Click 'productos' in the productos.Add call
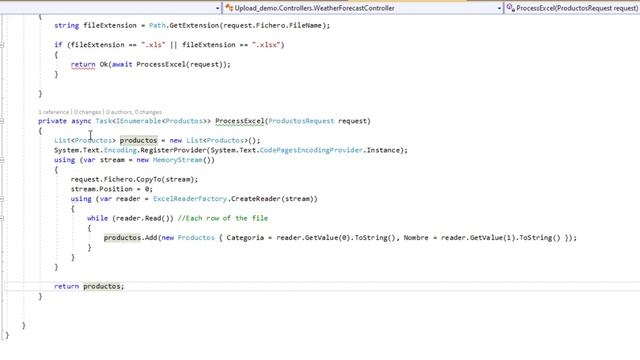640x360 pixels. 122,238
